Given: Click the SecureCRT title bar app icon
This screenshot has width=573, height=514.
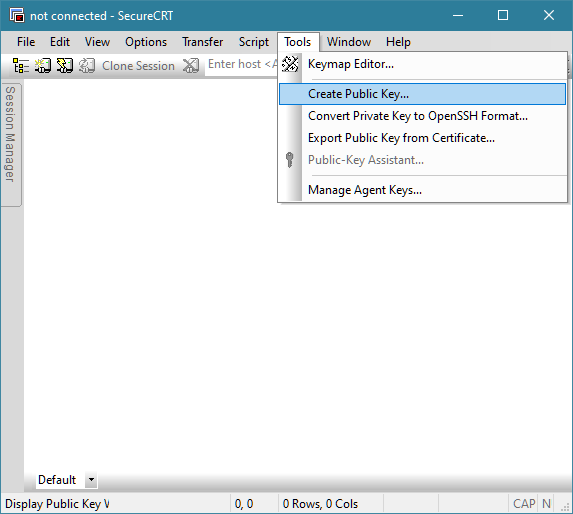Looking at the screenshot, I should (17, 15).
